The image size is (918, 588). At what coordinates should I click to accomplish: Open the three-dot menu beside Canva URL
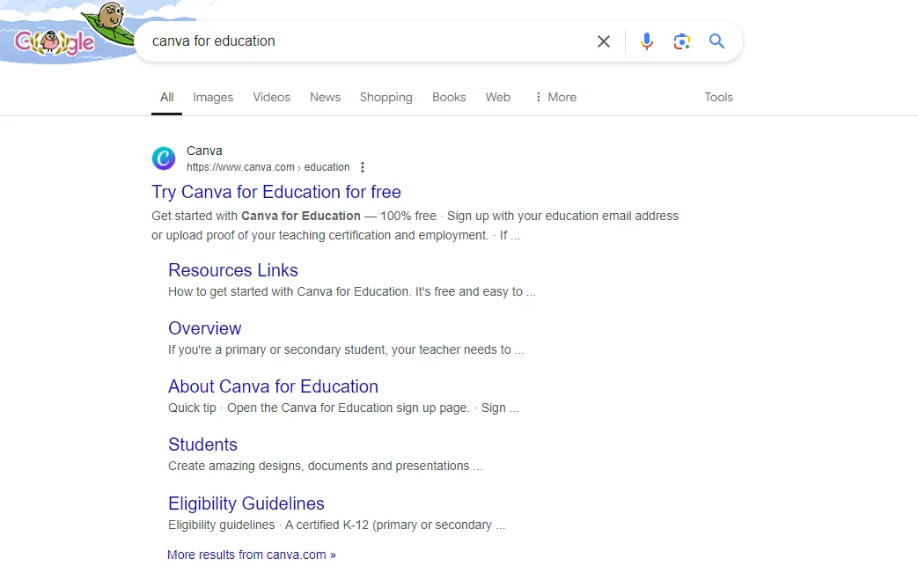click(363, 167)
